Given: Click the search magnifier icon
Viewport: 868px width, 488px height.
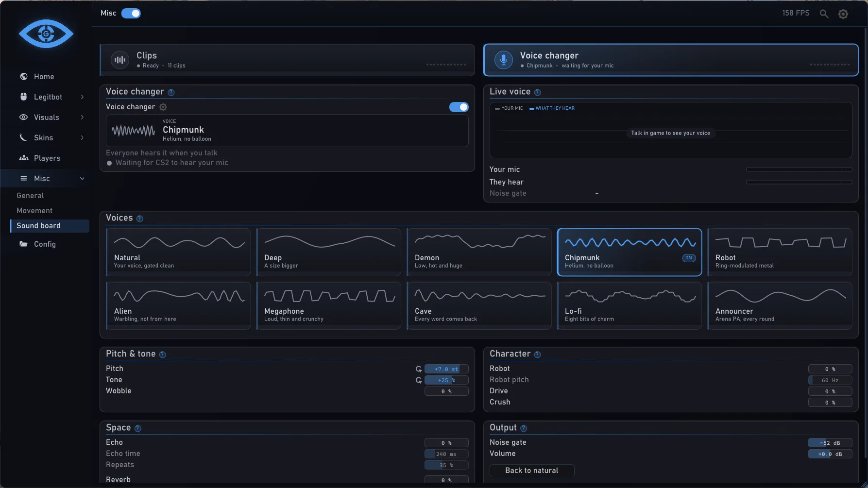Looking at the screenshot, I should 824,14.
